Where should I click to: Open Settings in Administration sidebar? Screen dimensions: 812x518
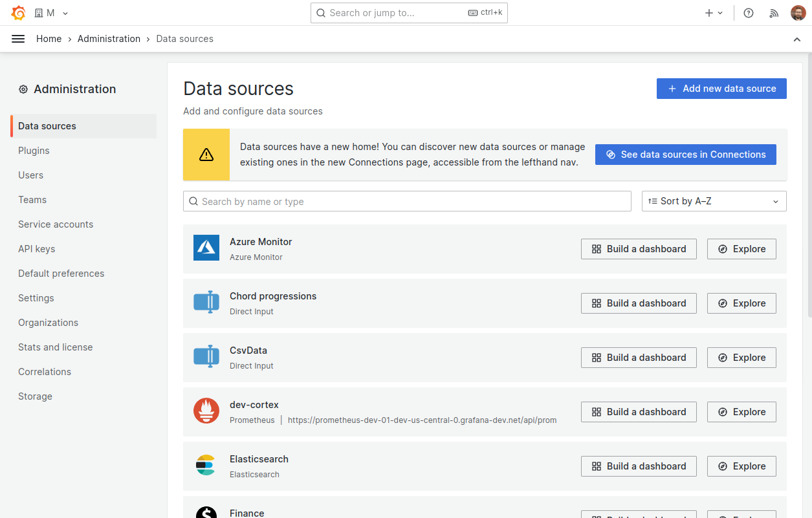(x=36, y=298)
